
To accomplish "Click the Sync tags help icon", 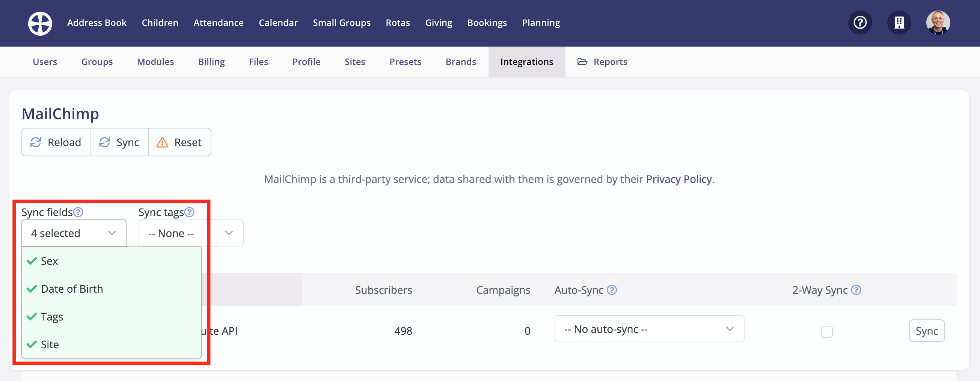I will click(190, 212).
